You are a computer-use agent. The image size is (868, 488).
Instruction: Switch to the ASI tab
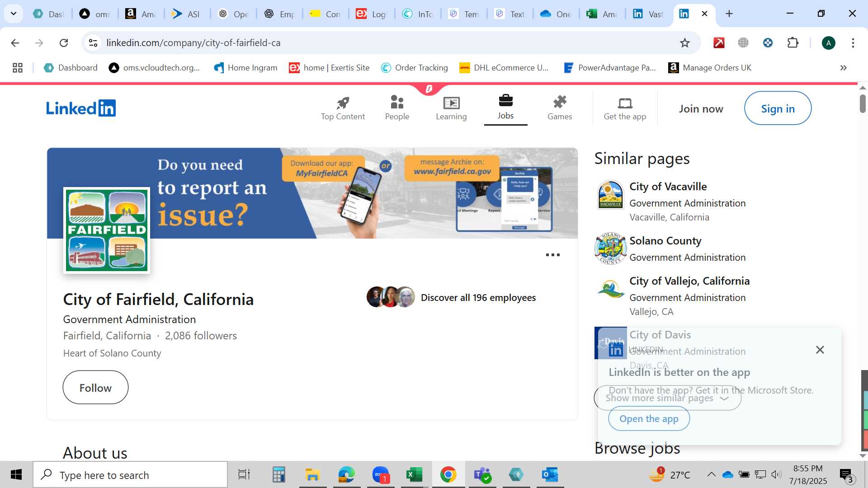(x=186, y=14)
